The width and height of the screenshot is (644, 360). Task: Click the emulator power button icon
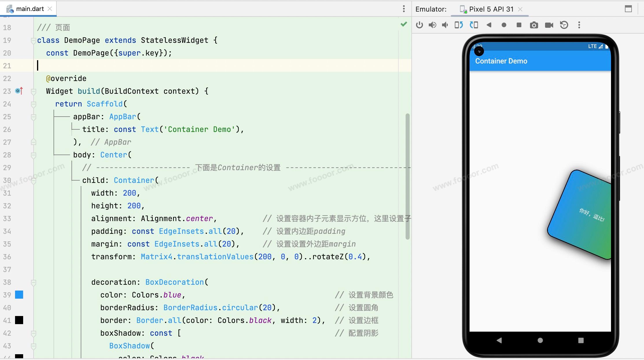click(x=419, y=25)
